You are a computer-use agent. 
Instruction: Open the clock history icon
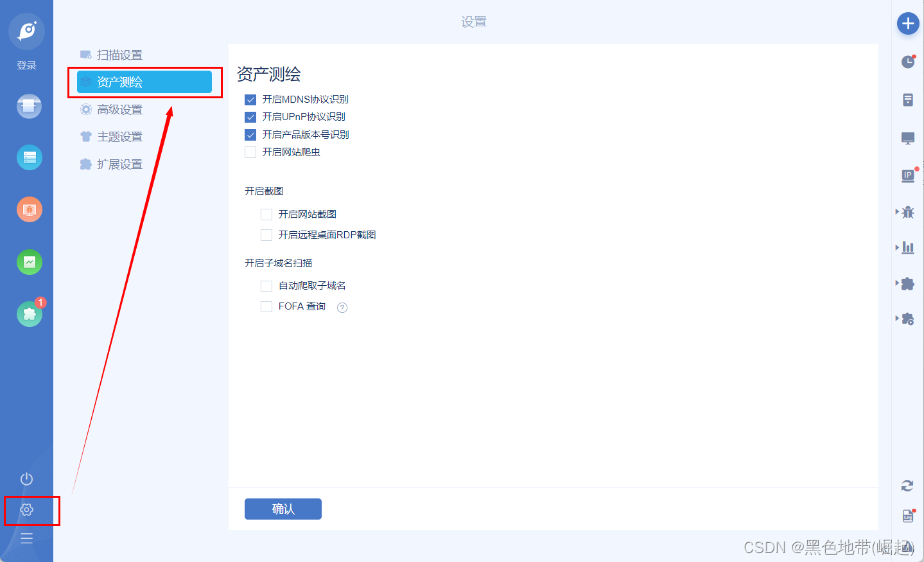(x=908, y=62)
